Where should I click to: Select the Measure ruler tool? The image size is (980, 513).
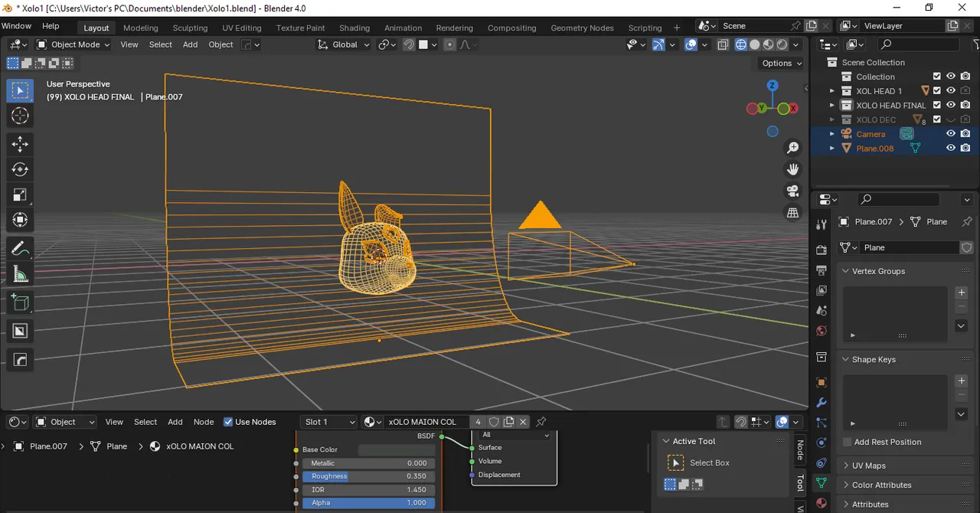(x=20, y=274)
